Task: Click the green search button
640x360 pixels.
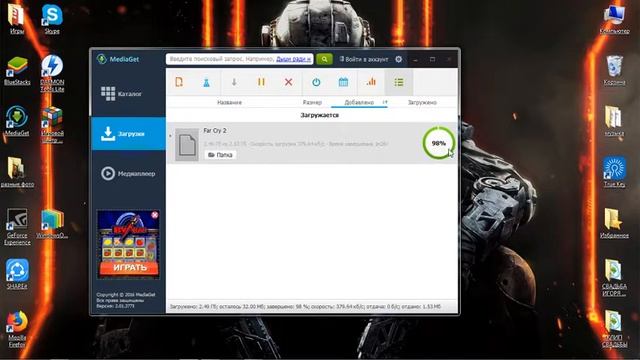Action: (324, 59)
